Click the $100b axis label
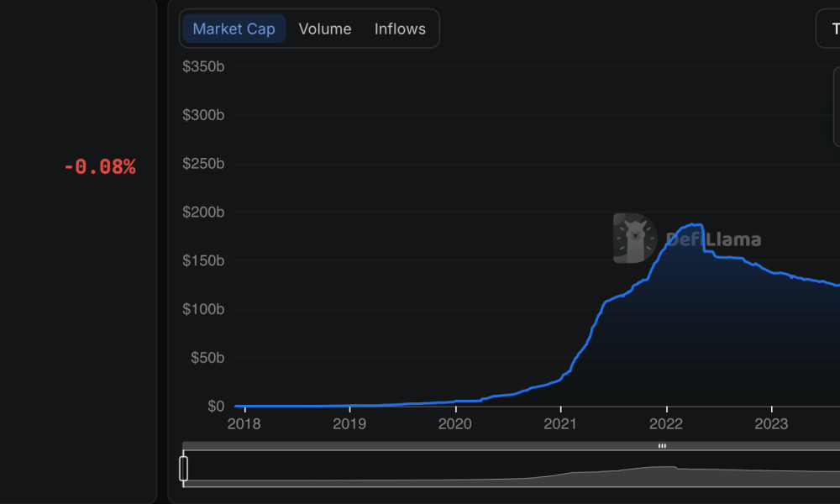The image size is (840, 504). (x=203, y=309)
